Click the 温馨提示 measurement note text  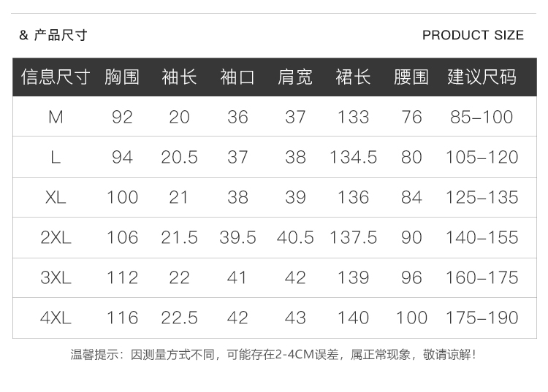[273, 355]
